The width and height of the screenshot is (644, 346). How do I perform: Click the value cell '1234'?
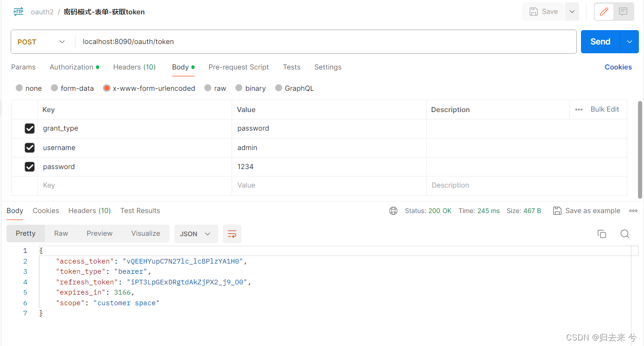tap(329, 167)
